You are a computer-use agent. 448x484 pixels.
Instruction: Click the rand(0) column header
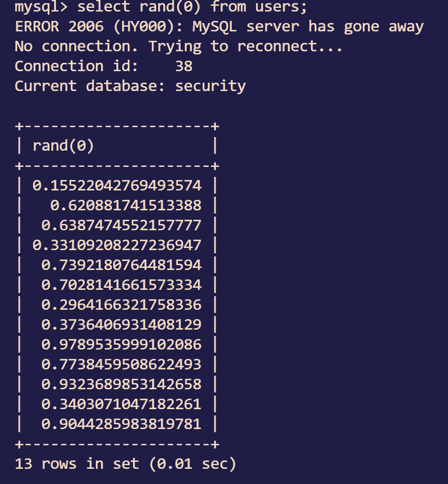(63, 146)
